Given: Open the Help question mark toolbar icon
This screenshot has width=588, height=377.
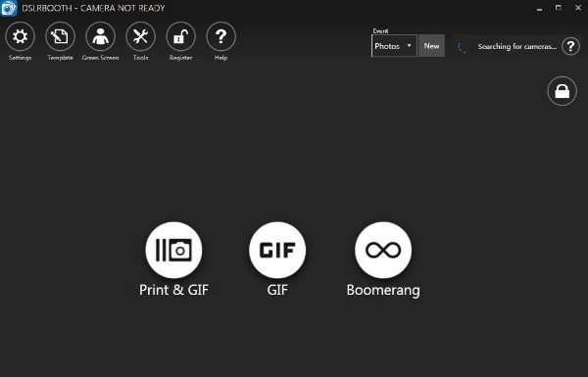Looking at the screenshot, I should pyautogui.click(x=220, y=37).
